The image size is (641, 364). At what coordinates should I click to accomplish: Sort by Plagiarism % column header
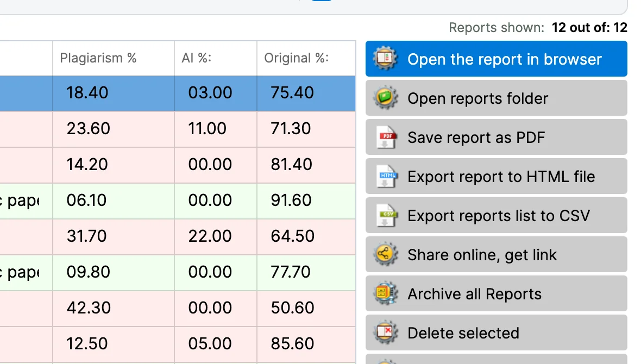[113, 58]
